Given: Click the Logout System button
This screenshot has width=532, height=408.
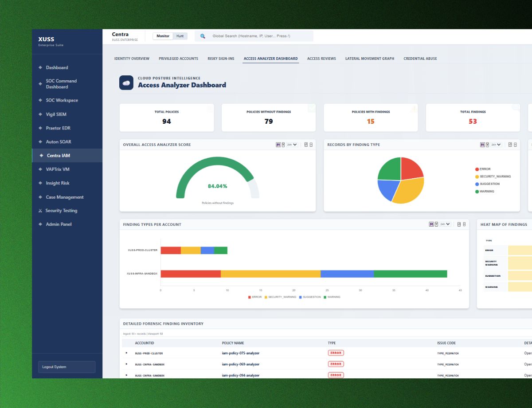Looking at the screenshot, I should [66, 367].
